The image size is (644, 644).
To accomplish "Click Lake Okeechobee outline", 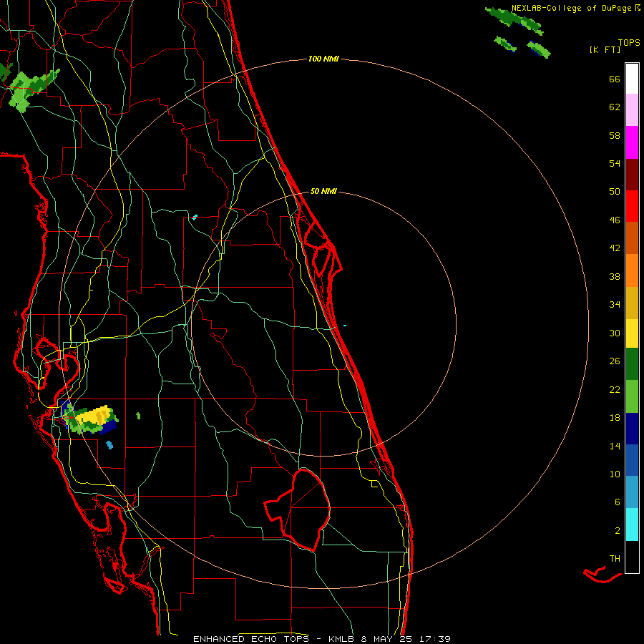I will point(299,509).
